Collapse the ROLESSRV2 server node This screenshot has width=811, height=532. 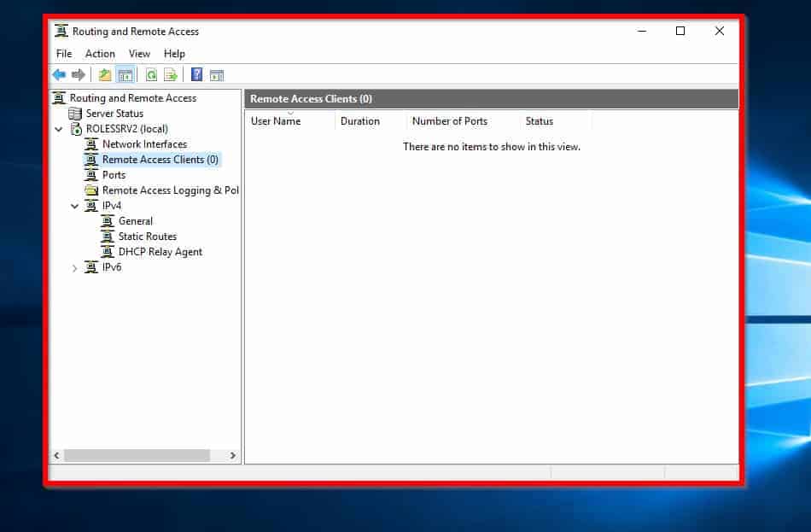(x=58, y=128)
